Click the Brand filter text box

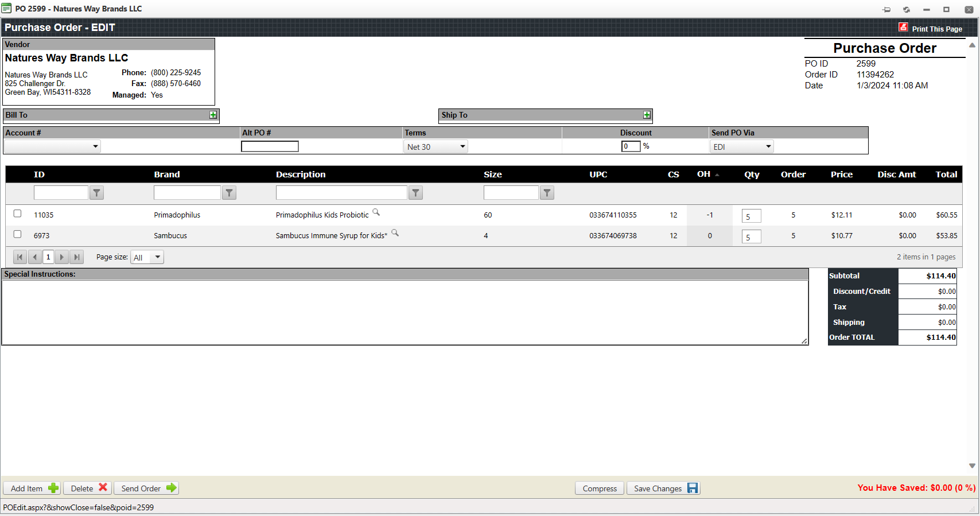[x=187, y=193]
